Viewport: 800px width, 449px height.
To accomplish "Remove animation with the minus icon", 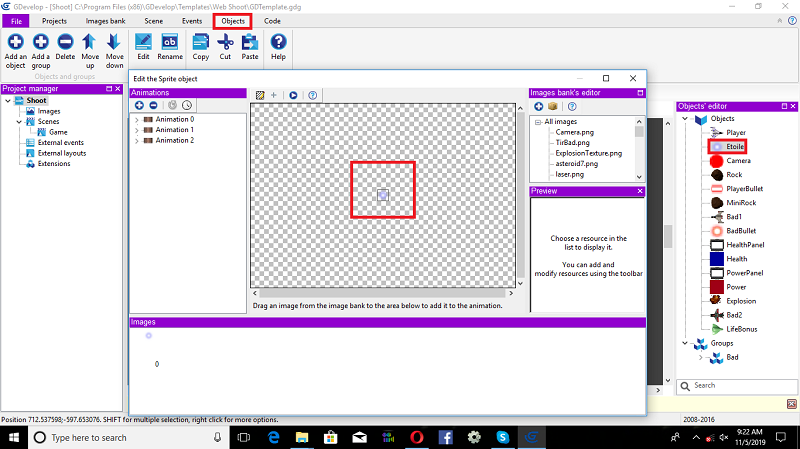I will (154, 105).
